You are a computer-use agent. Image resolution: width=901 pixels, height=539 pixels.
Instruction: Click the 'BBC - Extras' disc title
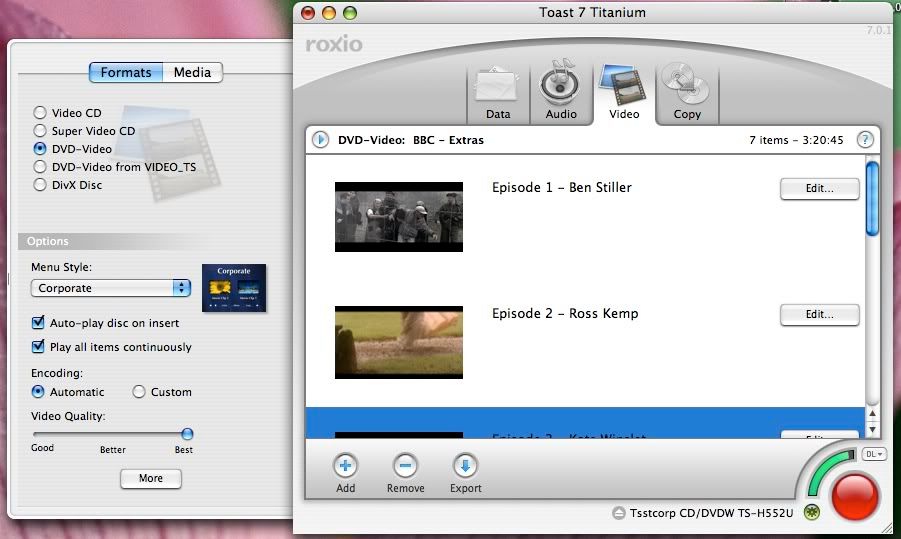[x=448, y=140]
